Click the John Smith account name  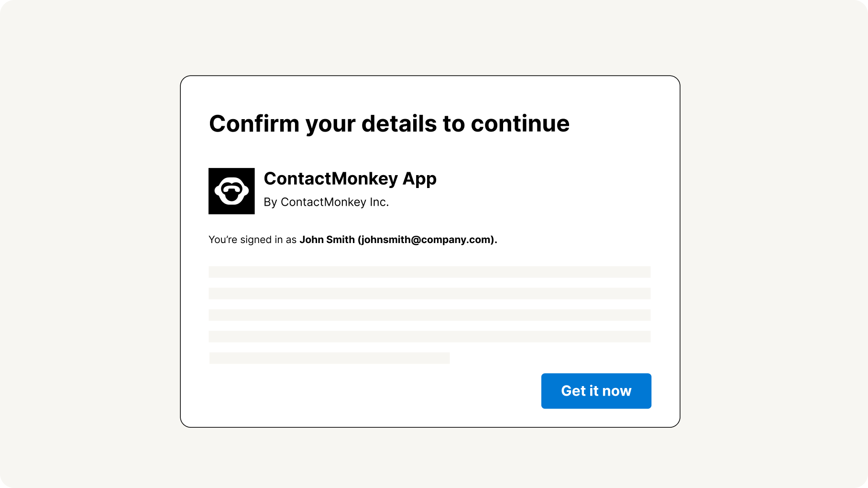[327, 240]
